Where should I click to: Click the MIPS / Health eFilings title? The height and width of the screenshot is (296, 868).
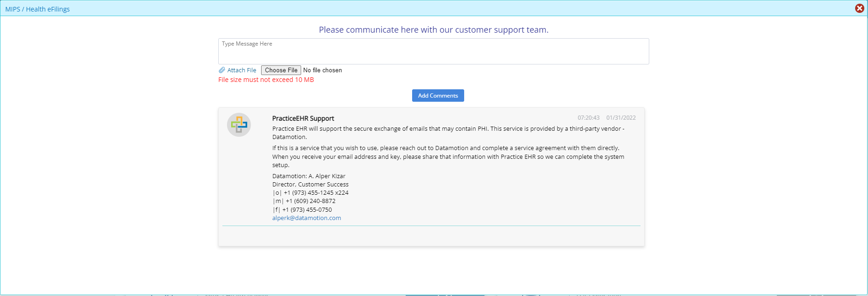(38, 9)
